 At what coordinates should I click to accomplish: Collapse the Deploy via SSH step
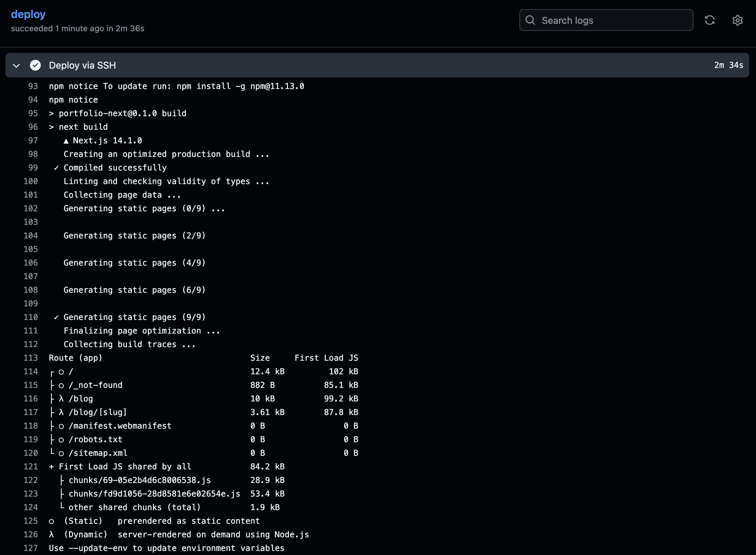[x=16, y=65]
